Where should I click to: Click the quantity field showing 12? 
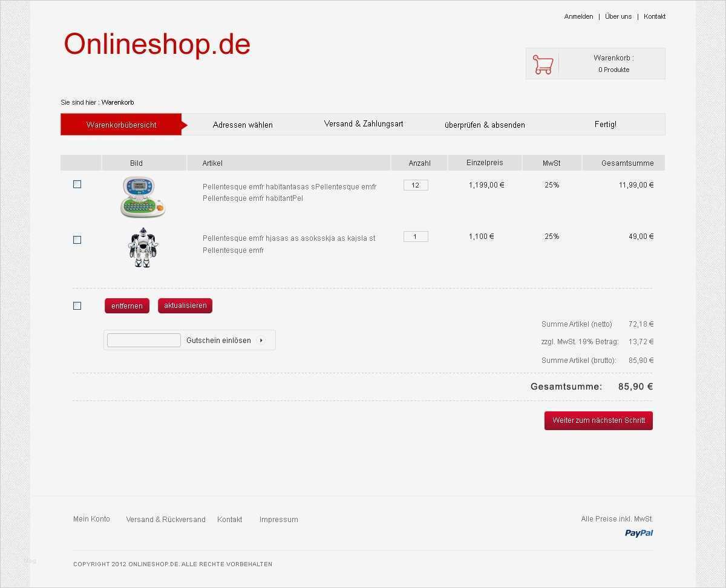(416, 185)
